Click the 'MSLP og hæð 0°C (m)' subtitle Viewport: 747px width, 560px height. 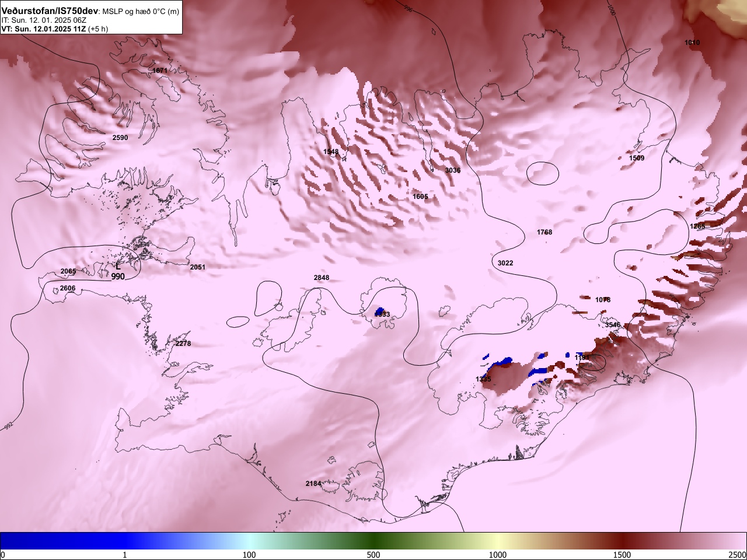[x=141, y=12]
